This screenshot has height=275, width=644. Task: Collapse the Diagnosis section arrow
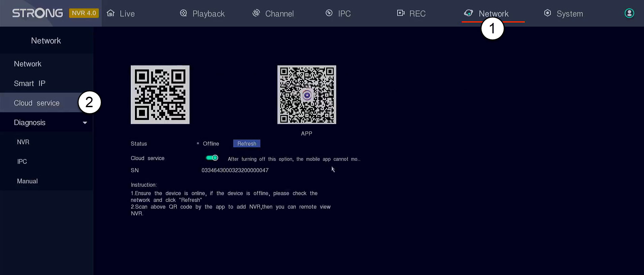(85, 123)
